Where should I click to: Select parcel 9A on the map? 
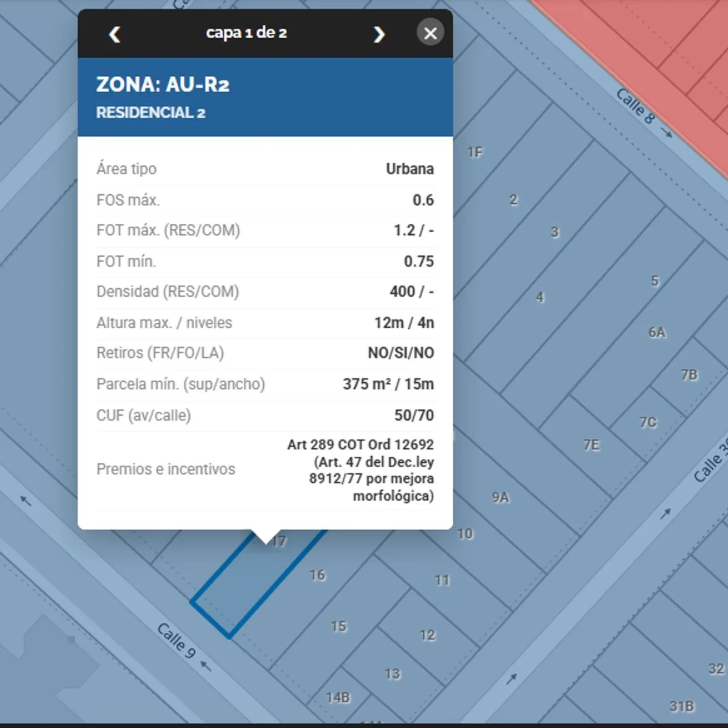[500, 497]
